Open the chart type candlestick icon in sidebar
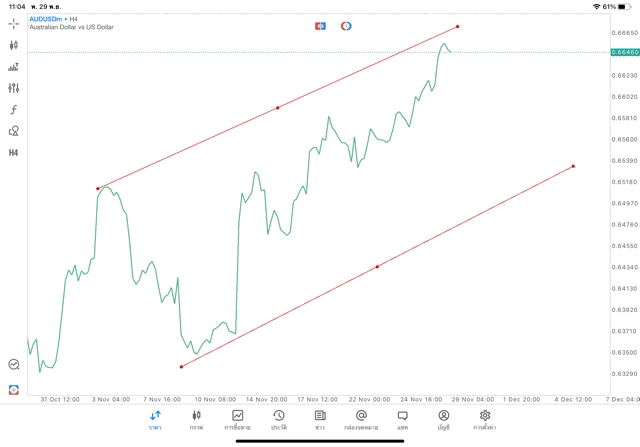 pos(13,45)
